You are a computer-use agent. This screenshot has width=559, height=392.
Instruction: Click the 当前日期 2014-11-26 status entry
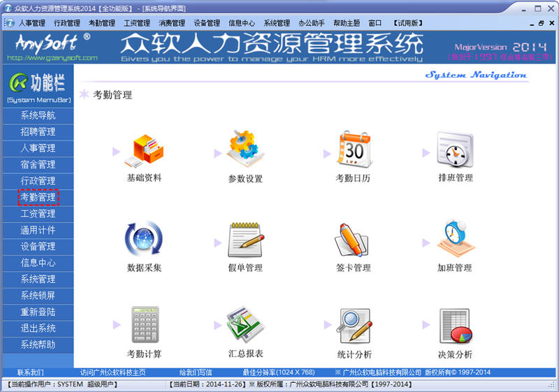pos(208,384)
